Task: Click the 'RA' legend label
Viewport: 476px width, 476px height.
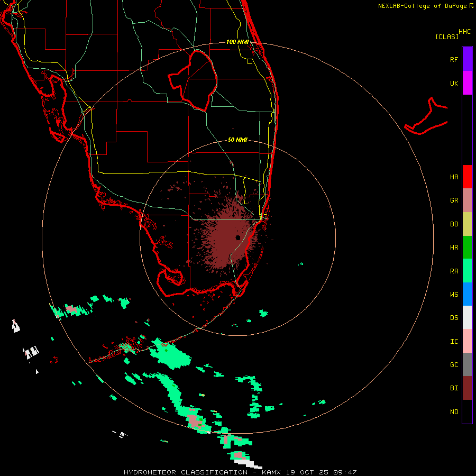Action: pos(454,271)
